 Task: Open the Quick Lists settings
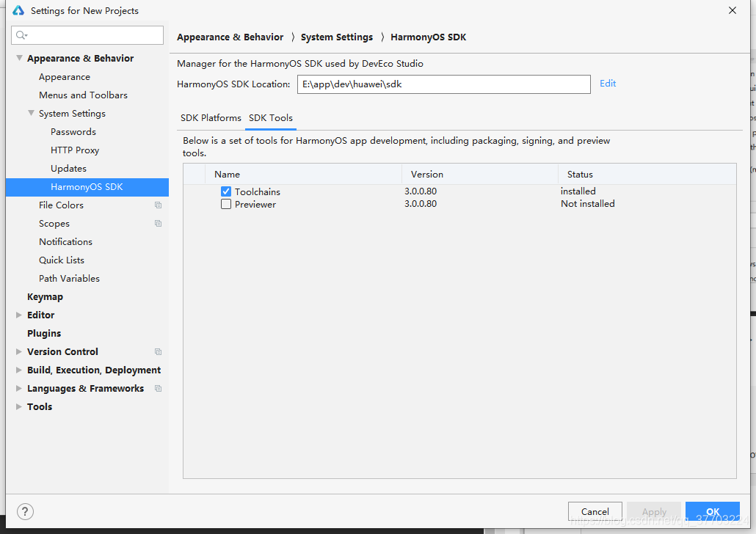coord(62,260)
